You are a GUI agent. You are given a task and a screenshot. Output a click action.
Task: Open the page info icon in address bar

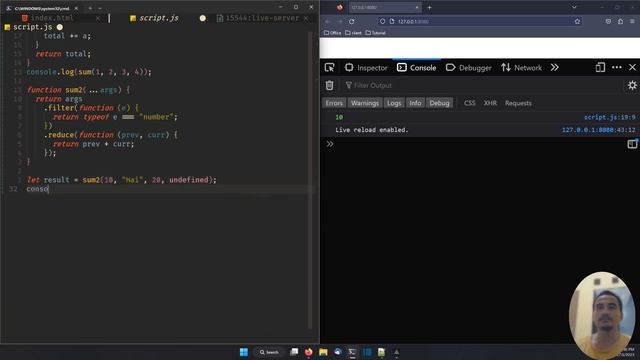(x=392, y=21)
